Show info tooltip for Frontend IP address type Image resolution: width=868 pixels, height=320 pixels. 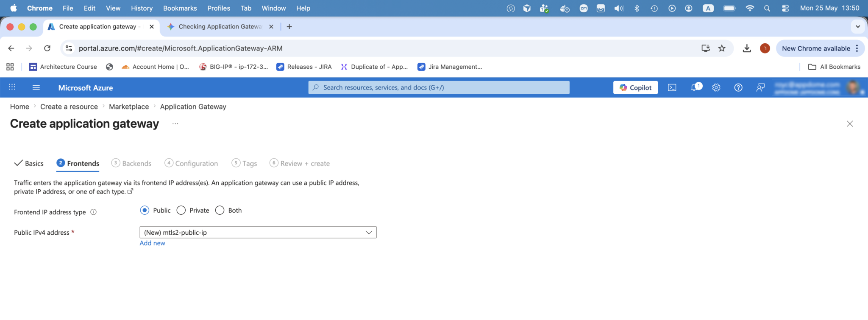94,212
